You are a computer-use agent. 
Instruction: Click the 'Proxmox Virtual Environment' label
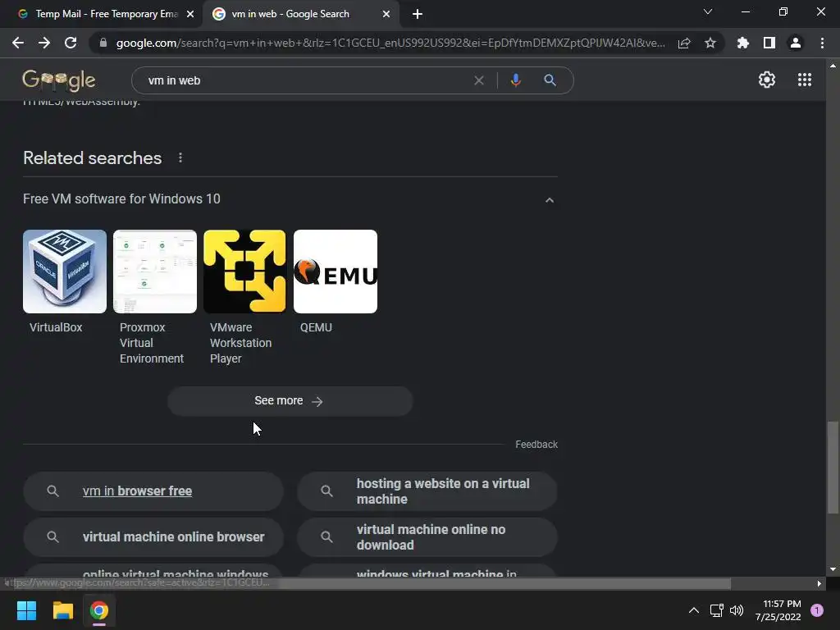pyautogui.click(x=152, y=343)
